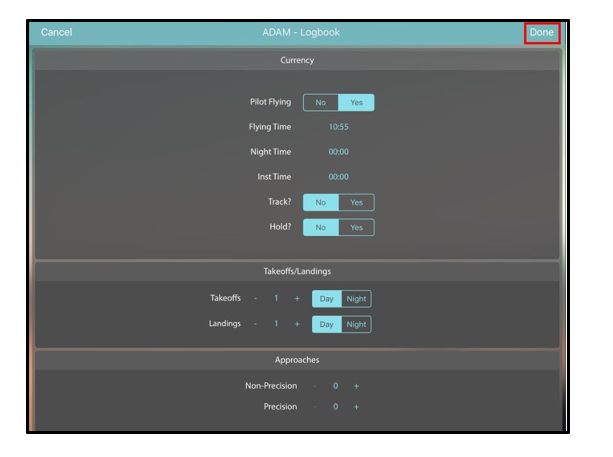This screenshot has height=457, width=613.
Task: Set Track option to Yes
Action: coord(356,202)
